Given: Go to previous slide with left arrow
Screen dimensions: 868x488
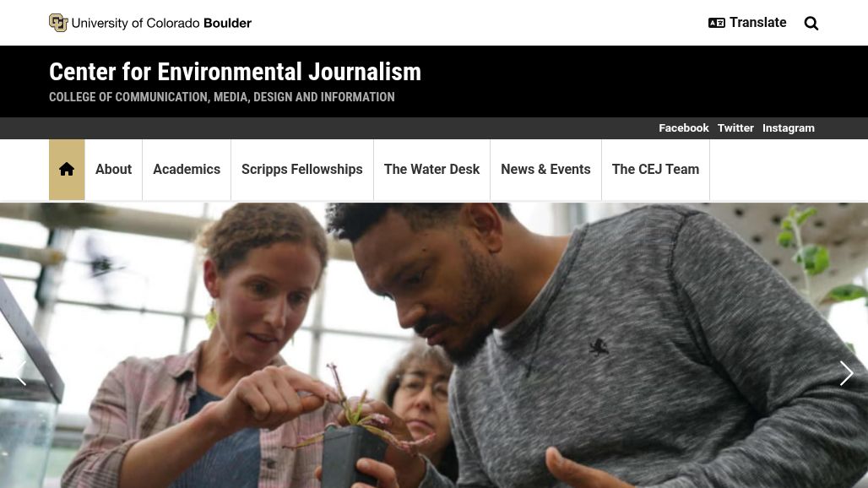Looking at the screenshot, I should (20, 373).
